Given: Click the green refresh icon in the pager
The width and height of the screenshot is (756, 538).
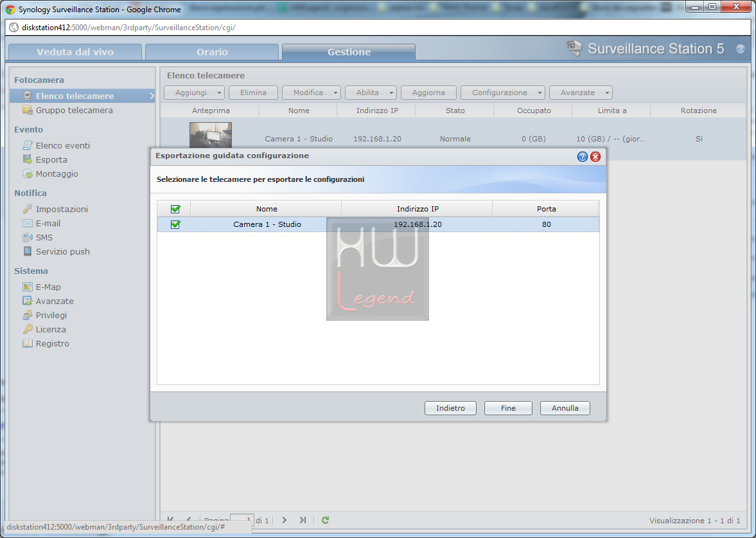Looking at the screenshot, I should coord(326,520).
